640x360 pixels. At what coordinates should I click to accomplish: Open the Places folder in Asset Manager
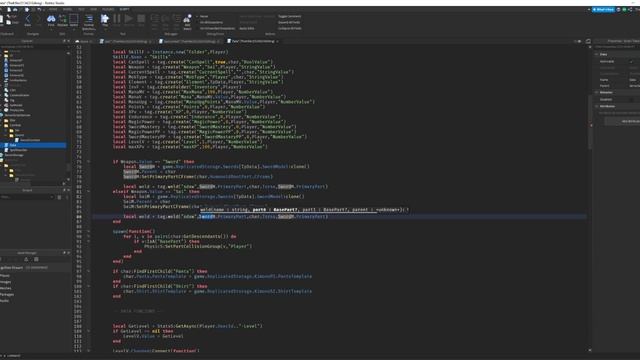5,276
